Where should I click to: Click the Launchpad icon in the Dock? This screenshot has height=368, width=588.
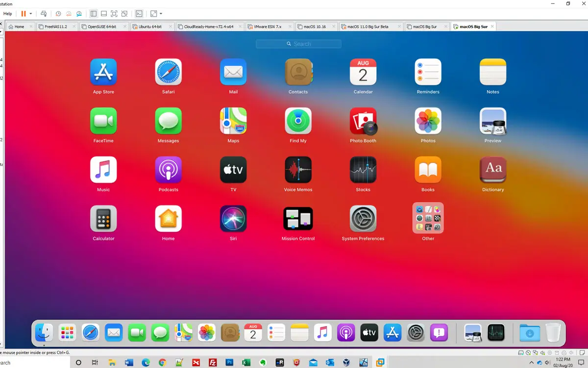coord(67,333)
